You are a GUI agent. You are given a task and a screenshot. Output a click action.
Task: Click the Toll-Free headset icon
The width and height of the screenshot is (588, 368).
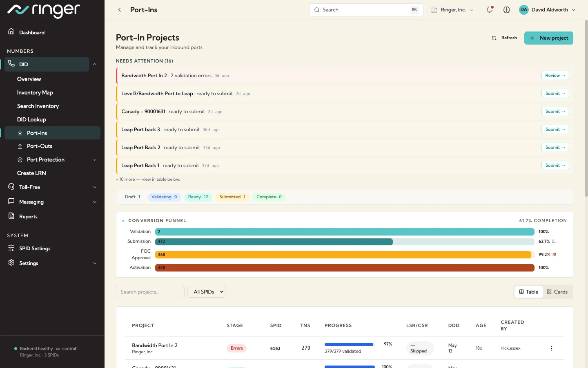tap(11, 186)
